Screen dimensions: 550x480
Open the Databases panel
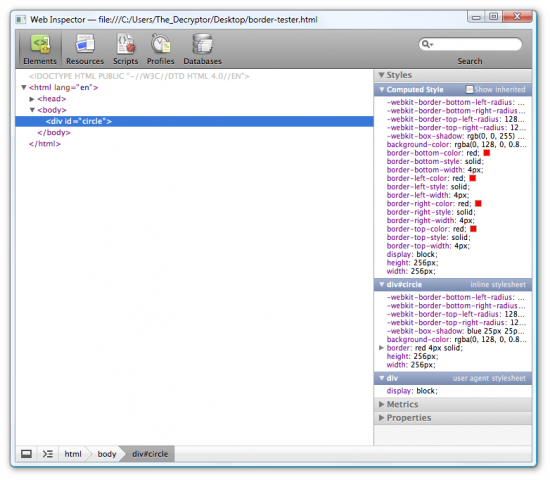click(202, 49)
